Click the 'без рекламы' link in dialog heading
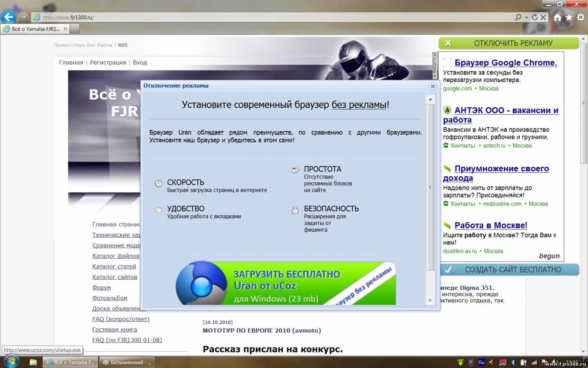 point(359,105)
